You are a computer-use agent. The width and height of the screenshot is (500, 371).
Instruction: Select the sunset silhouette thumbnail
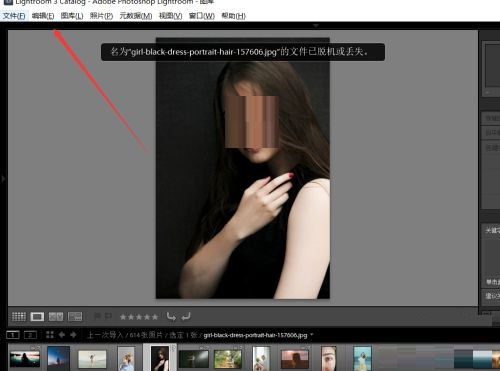(x=25, y=359)
